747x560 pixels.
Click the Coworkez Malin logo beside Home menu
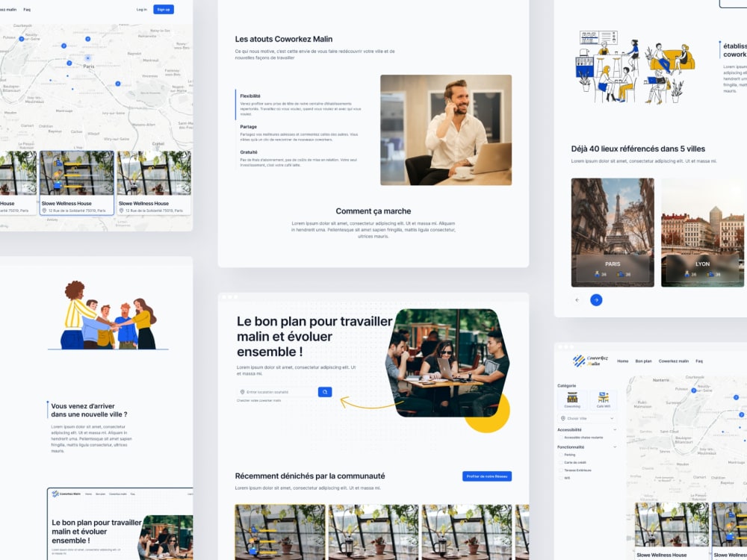591,361
